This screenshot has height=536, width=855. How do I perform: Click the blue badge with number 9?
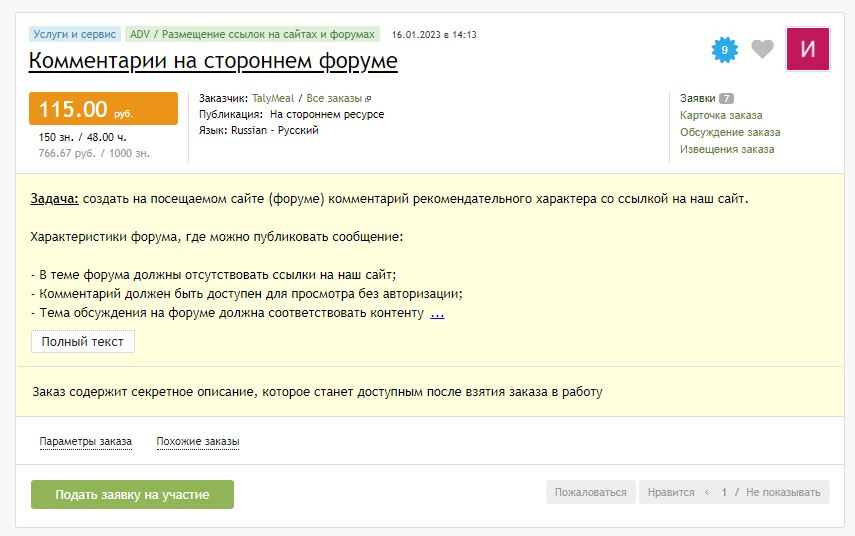tap(725, 50)
